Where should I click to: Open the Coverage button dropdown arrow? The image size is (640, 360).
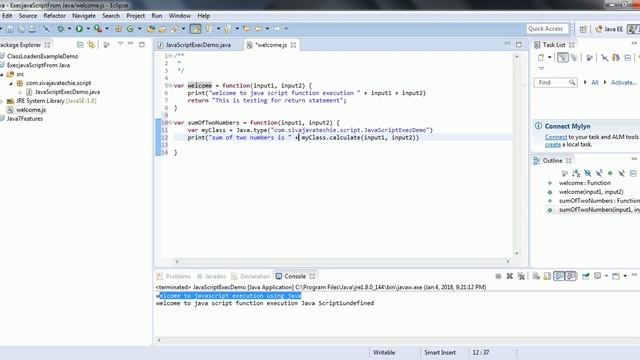(107, 29)
